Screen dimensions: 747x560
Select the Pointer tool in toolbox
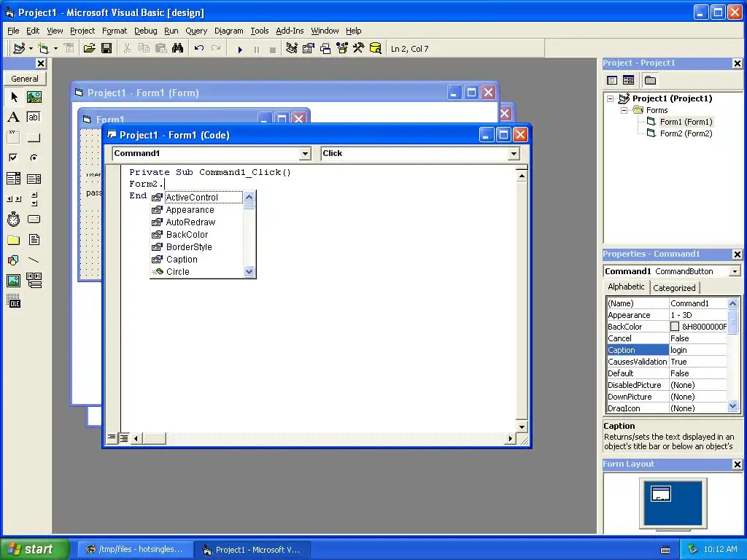[14, 97]
